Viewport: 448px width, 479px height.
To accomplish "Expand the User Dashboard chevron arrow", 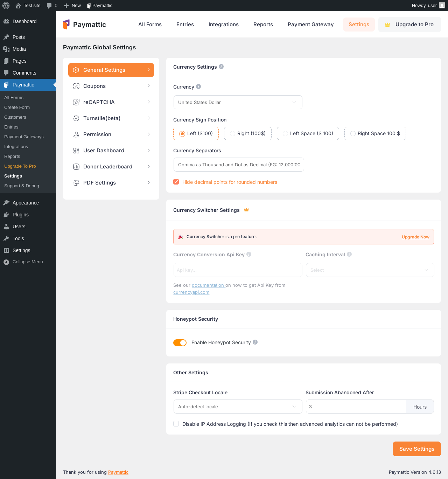I will pos(149,150).
